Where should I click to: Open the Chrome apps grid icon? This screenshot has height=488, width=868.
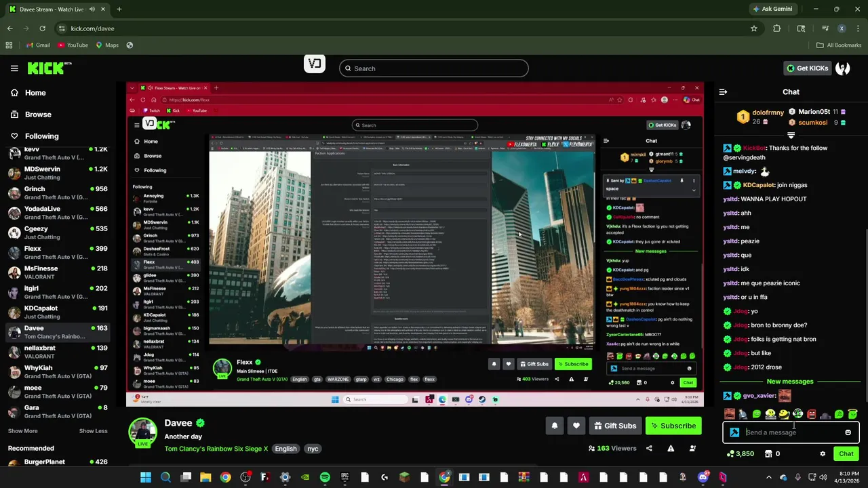pos(9,45)
